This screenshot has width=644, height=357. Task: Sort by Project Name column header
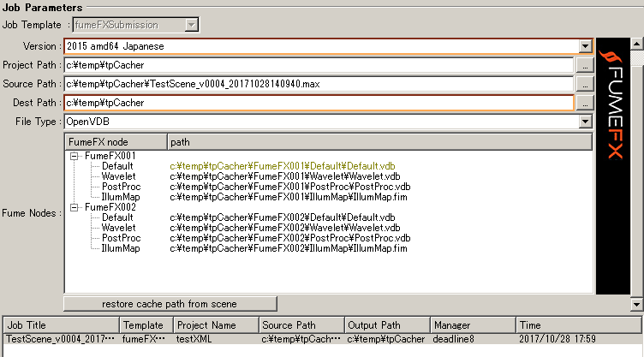(x=216, y=325)
